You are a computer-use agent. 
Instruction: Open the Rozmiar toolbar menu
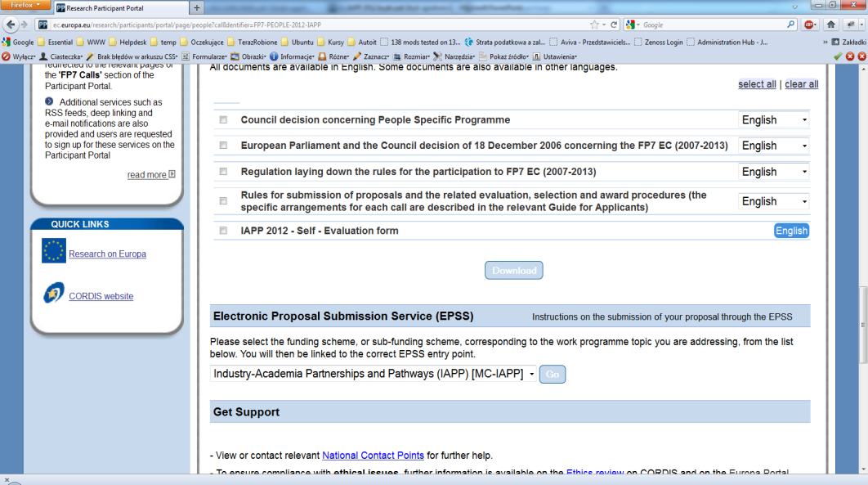coord(411,56)
